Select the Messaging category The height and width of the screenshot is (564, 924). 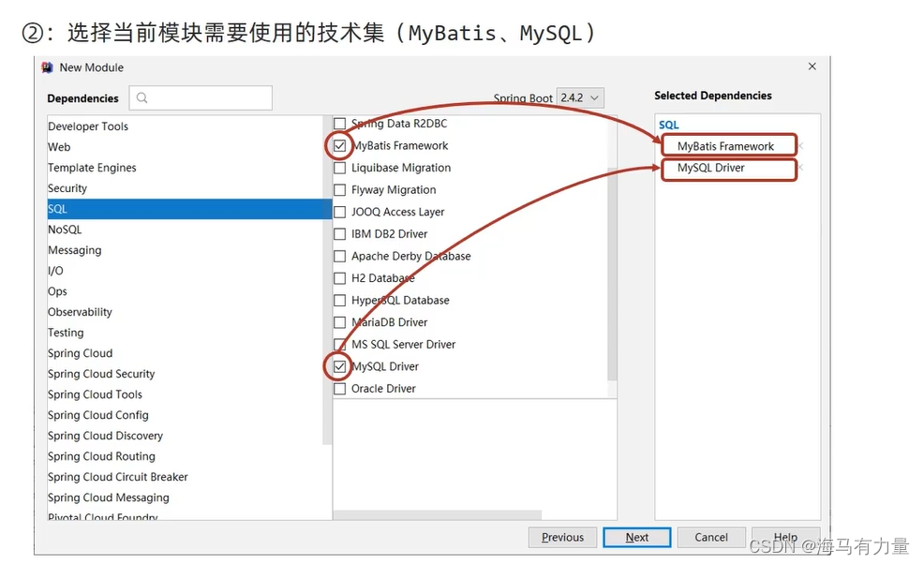[x=185, y=250]
